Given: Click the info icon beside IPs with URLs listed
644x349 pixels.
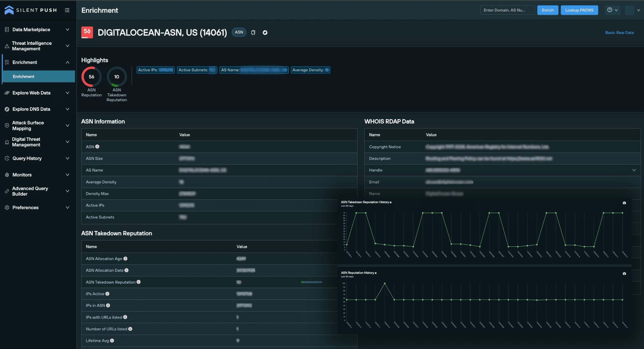Looking at the screenshot, I should click(125, 317).
